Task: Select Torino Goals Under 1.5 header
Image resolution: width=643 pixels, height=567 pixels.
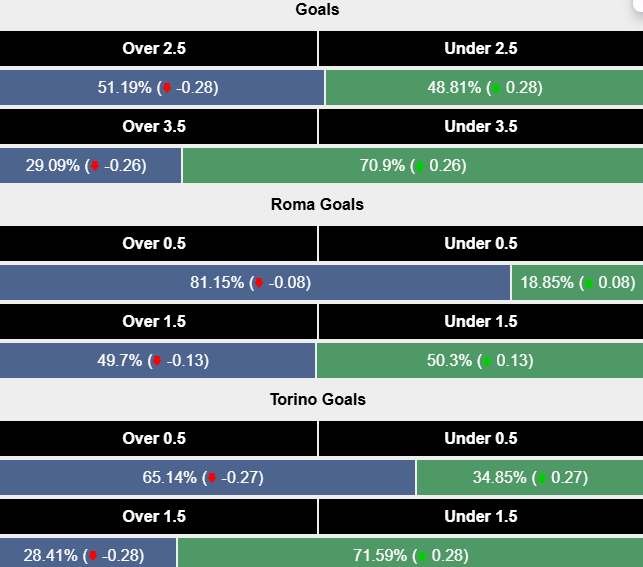Action: click(x=481, y=516)
